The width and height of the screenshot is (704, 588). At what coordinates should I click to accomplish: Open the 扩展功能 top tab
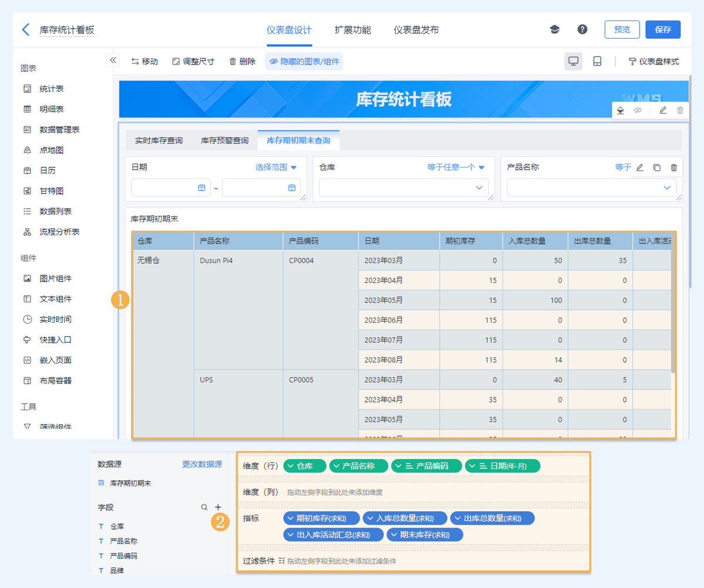[x=353, y=30]
